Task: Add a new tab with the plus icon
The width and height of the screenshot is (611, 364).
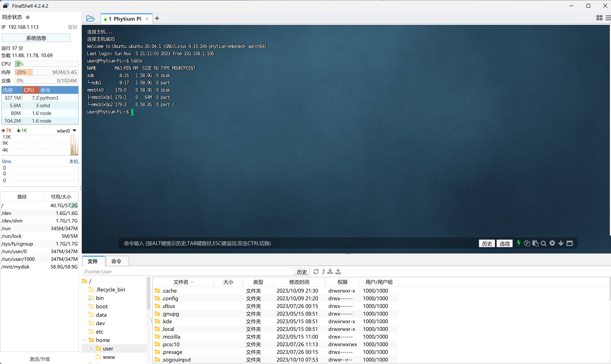Action: tap(157, 18)
